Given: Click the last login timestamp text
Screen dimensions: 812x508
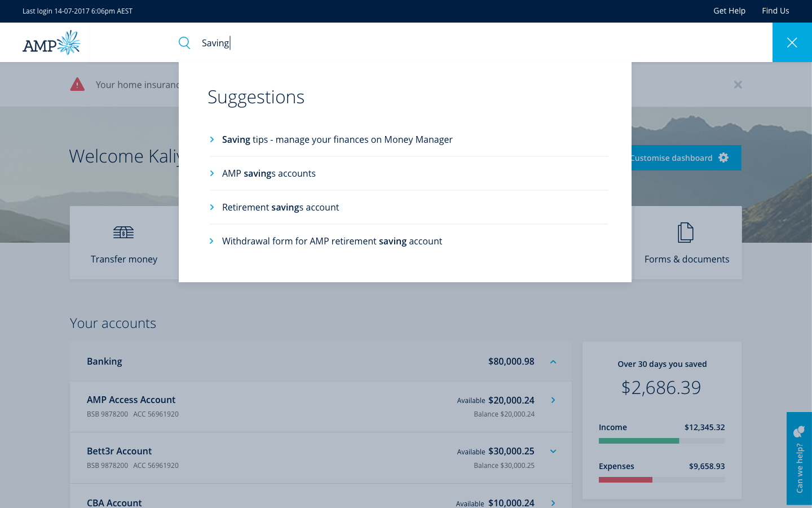Looking at the screenshot, I should tap(77, 11).
